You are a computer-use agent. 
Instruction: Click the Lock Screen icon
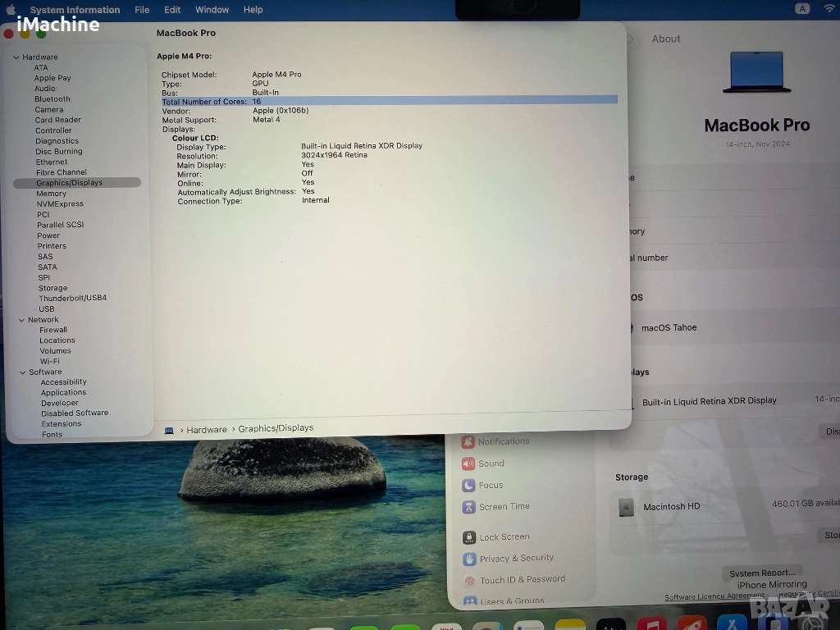tap(469, 537)
